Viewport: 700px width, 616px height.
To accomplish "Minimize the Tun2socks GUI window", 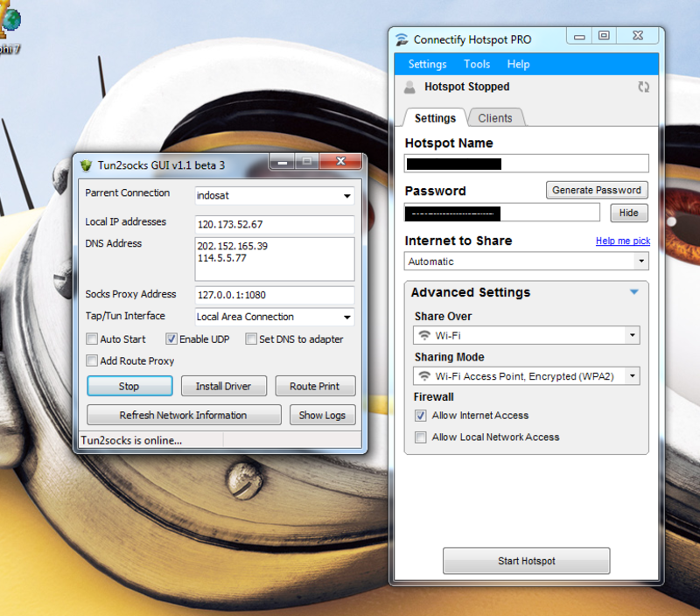I will point(282,162).
